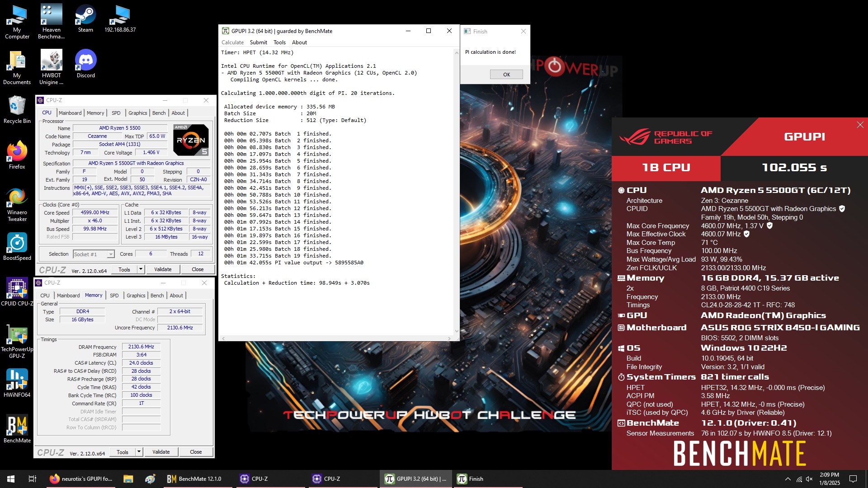The width and height of the screenshot is (868, 488).
Task: Open About tab in upper CPU-Z
Action: (178, 113)
